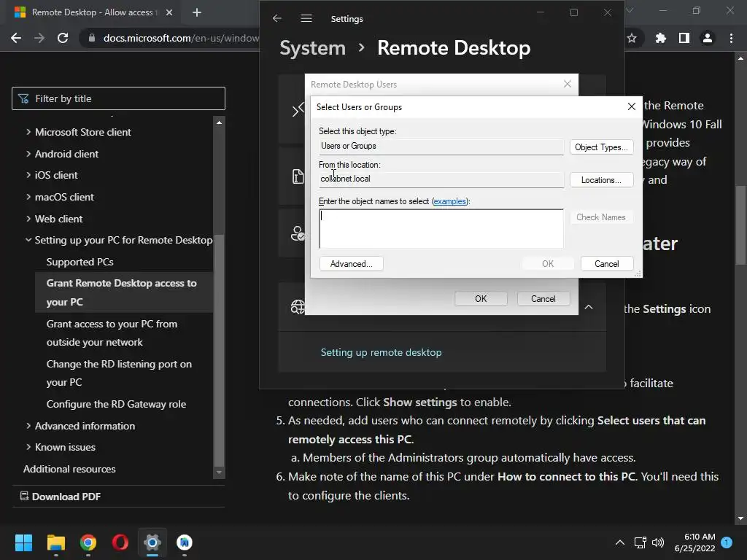Open the notification badge in the taskbar
This screenshot has width=747, height=560.
point(727,542)
